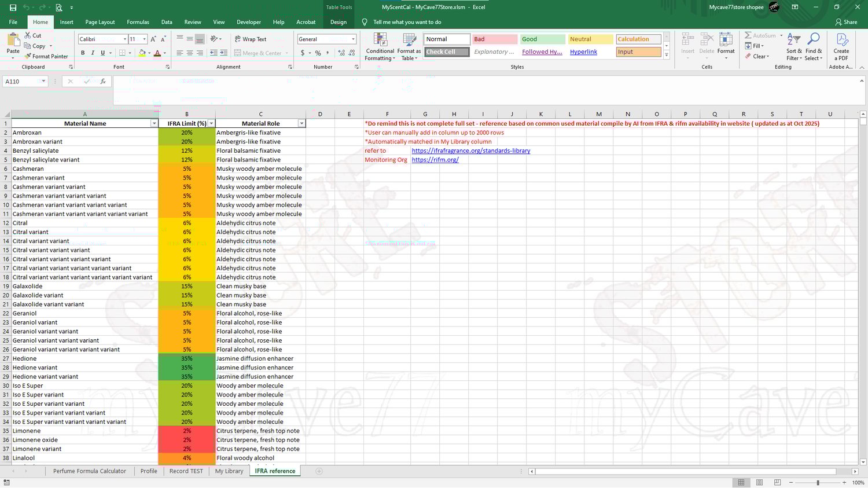Add a new sheet with the plus button
Screen dimensions: 868x488
(x=319, y=471)
